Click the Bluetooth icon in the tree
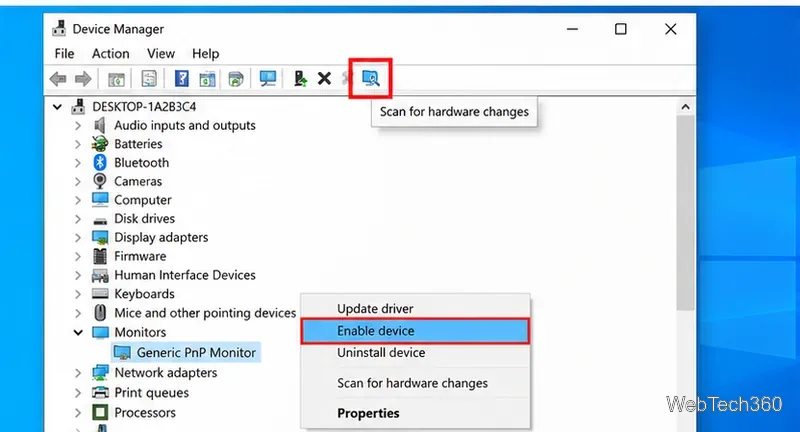This screenshot has width=800, height=432. (100, 162)
